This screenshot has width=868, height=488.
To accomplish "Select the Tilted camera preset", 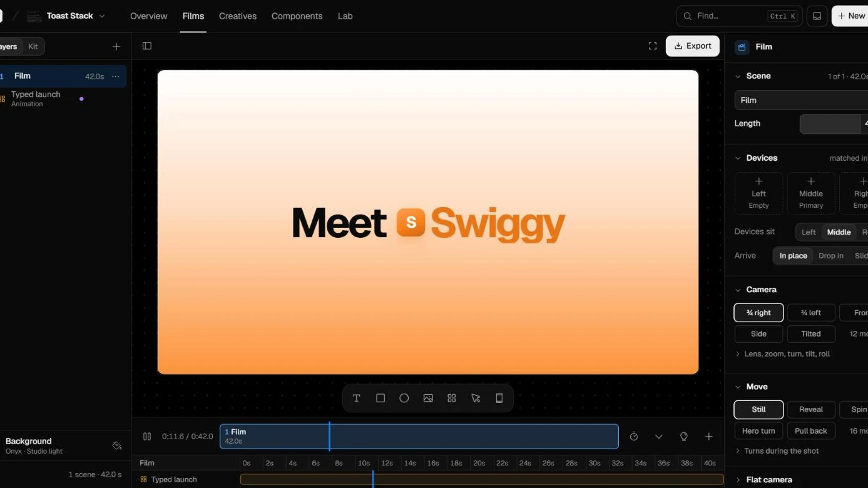I will [811, 334].
